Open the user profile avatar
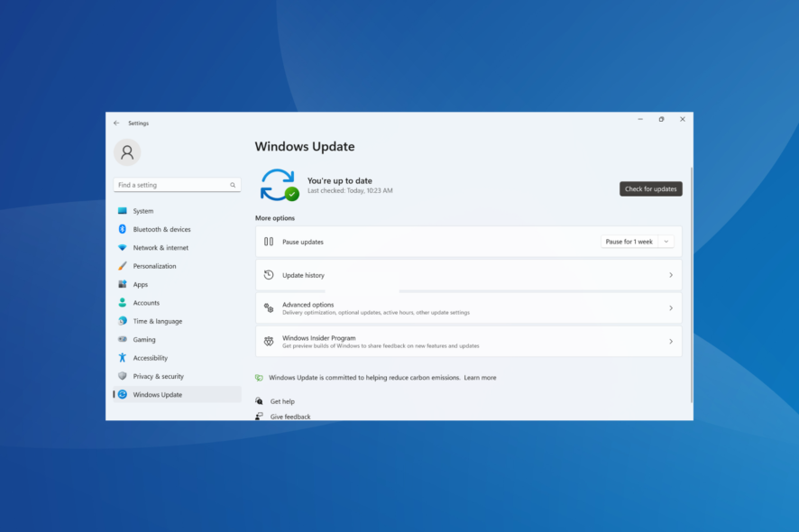Image resolution: width=799 pixels, height=532 pixels. point(127,152)
